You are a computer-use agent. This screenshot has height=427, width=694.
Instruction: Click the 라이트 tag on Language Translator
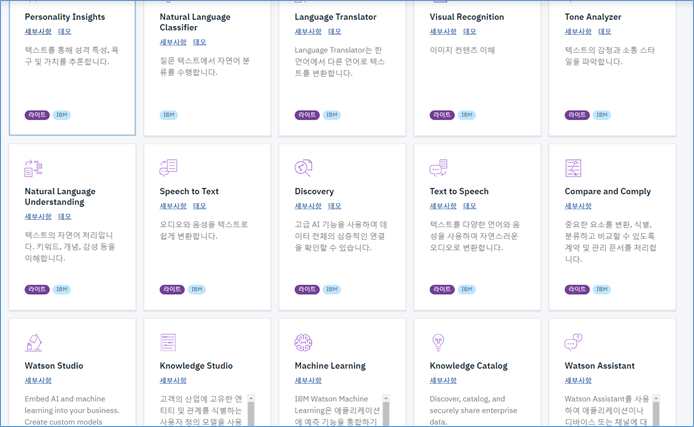[307, 115]
